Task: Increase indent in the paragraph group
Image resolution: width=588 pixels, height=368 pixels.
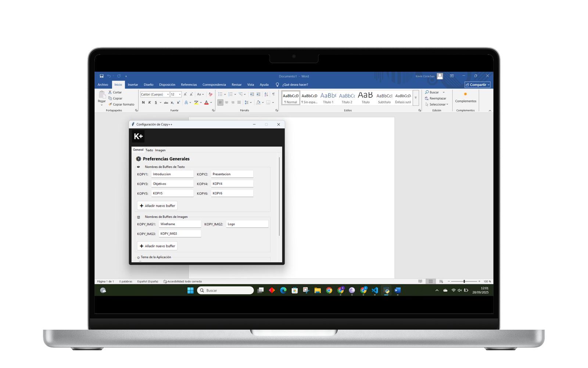Action: click(258, 95)
